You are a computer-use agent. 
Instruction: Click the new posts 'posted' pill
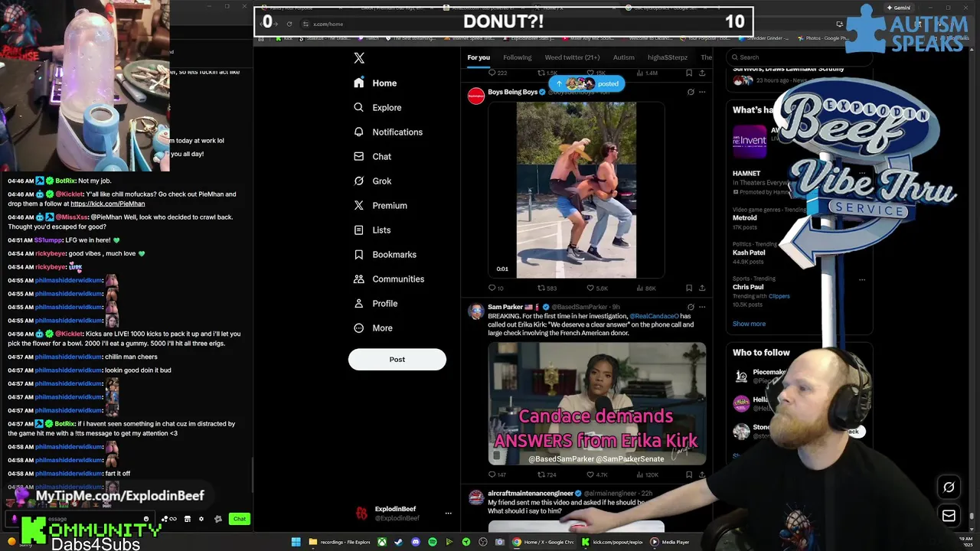coord(586,83)
